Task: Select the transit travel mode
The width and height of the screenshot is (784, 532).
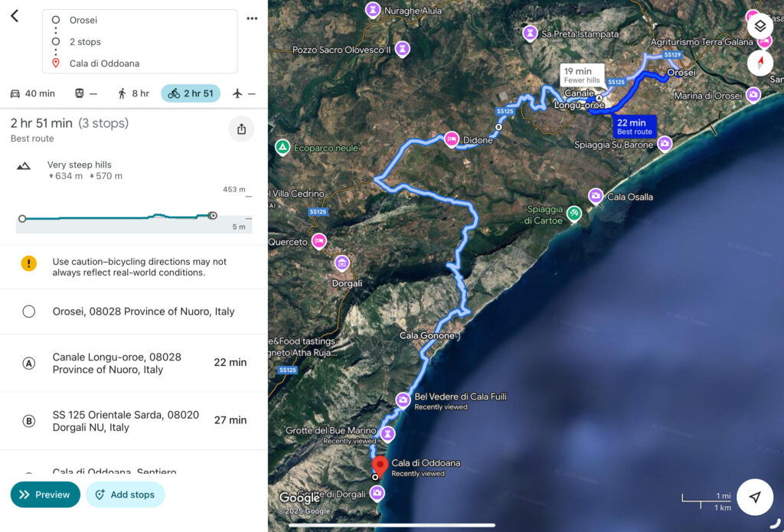Action: click(x=85, y=93)
